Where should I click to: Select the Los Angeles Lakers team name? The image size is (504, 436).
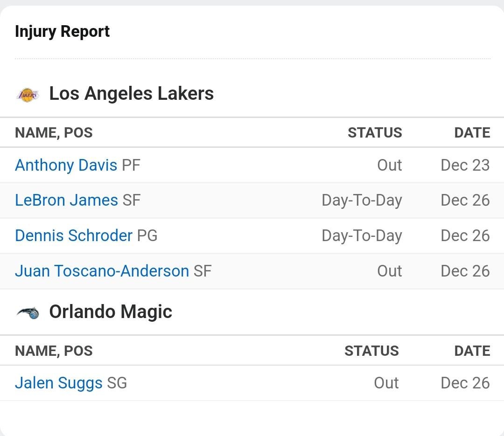[x=131, y=94]
